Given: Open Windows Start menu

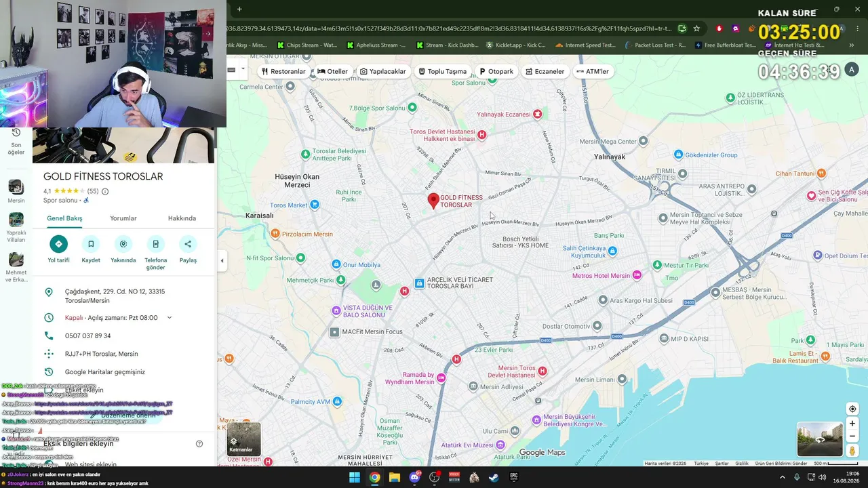Looking at the screenshot, I should 355,477.
